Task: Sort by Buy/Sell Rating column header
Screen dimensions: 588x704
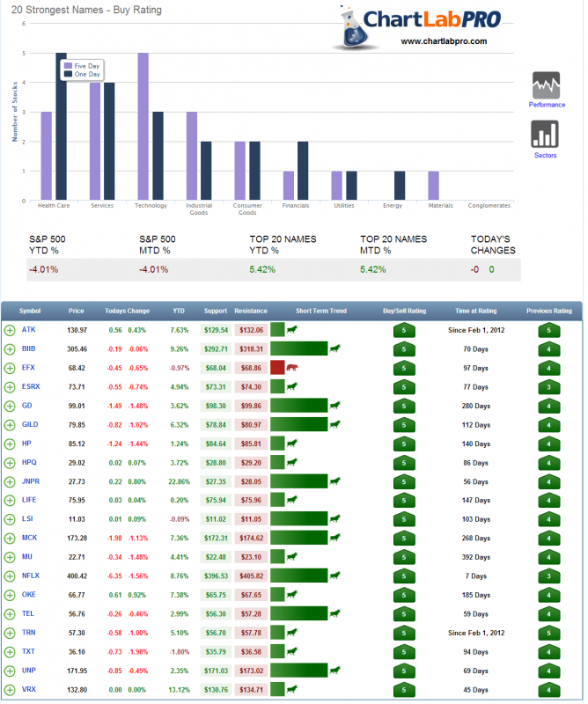Action: [404, 311]
